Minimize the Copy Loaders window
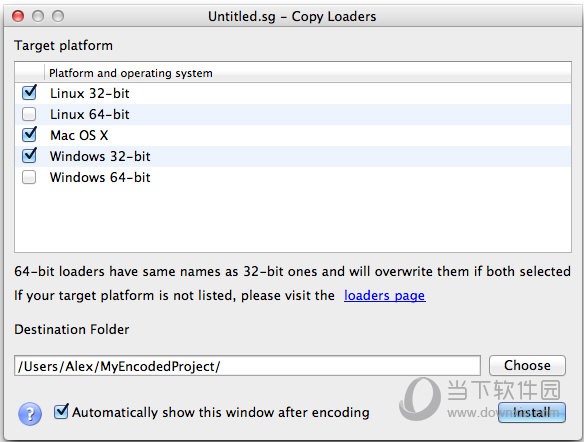 [38, 16]
